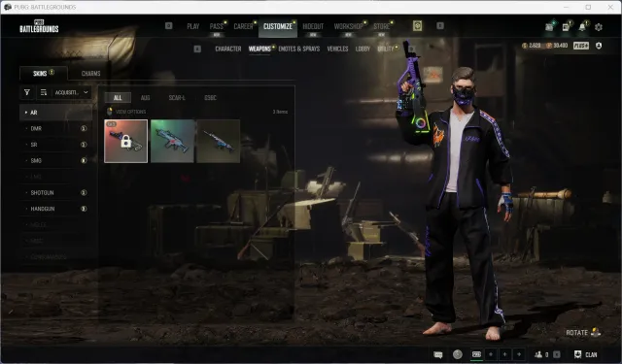Click the Rotate character control
The width and height of the screenshot is (622, 364).
[x=583, y=333]
